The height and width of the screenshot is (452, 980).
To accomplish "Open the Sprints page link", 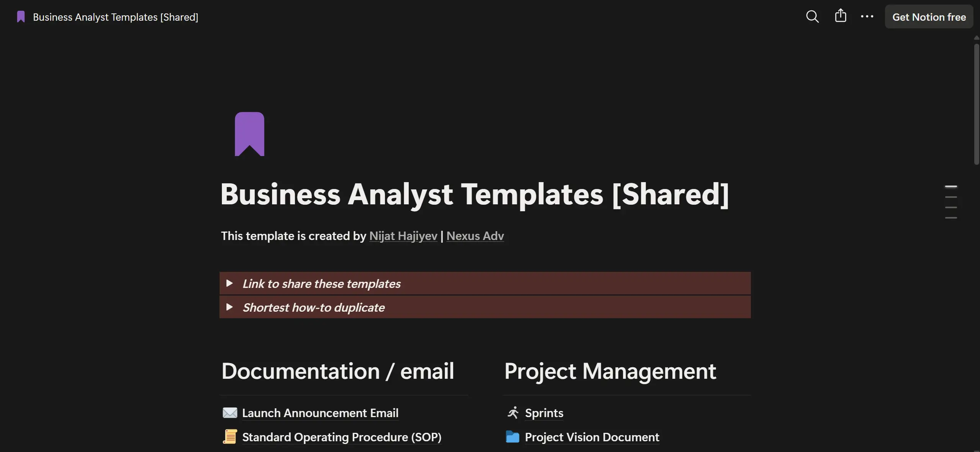I will tap(544, 413).
